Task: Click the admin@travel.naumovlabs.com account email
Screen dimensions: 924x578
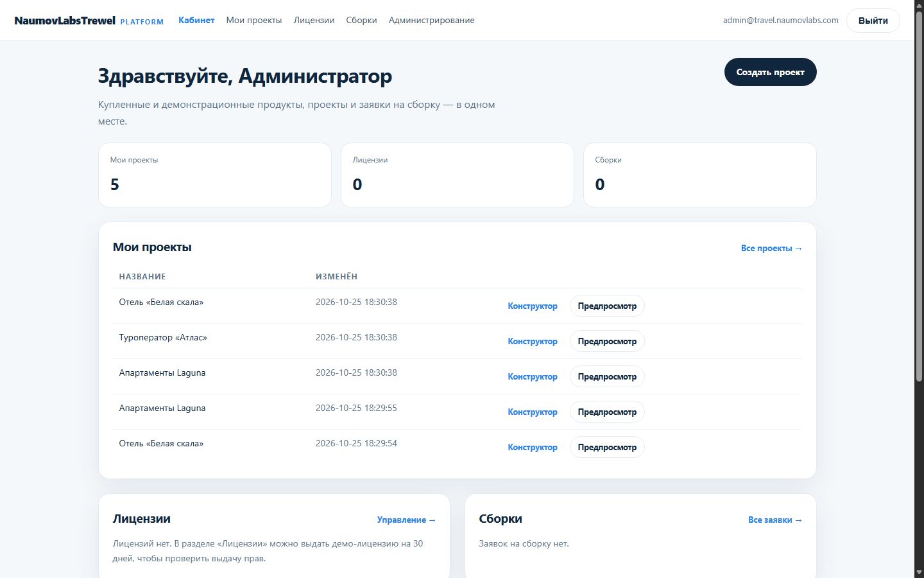Action: click(x=780, y=21)
